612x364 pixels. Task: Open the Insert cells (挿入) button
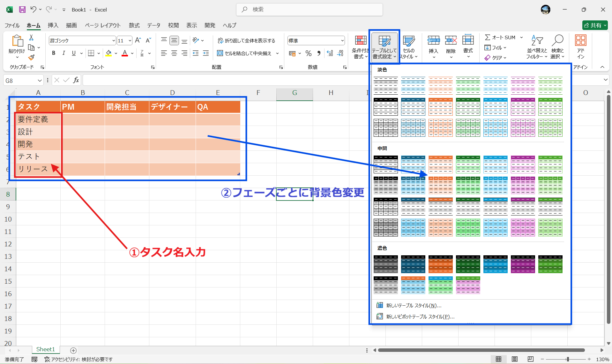(x=433, y=47)
